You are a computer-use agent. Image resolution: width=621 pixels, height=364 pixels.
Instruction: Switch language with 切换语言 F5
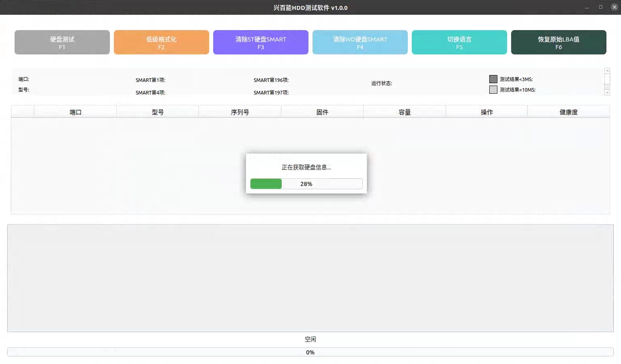pos(459,42)
